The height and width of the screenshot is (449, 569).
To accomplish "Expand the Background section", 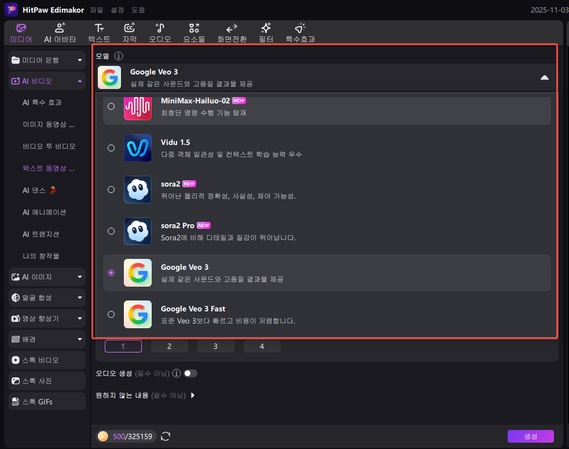I will (x=80, y=339).
